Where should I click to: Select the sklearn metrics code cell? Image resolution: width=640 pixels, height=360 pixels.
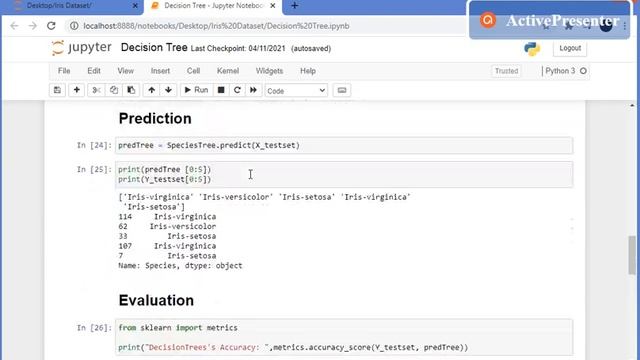[344, 338]
